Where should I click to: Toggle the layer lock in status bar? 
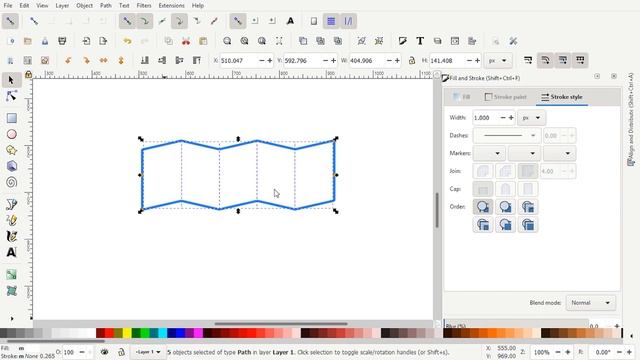click(121, 352)
